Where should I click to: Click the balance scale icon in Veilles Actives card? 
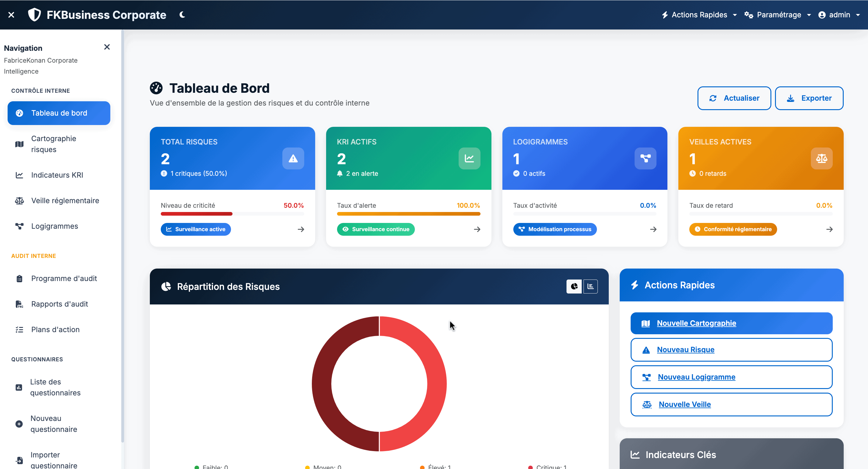point(821,158)
